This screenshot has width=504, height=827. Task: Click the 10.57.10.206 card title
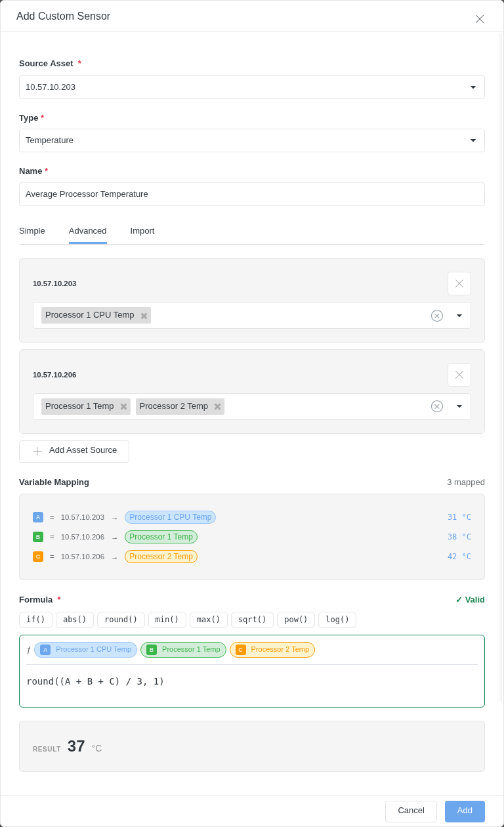tap(54, 375)
